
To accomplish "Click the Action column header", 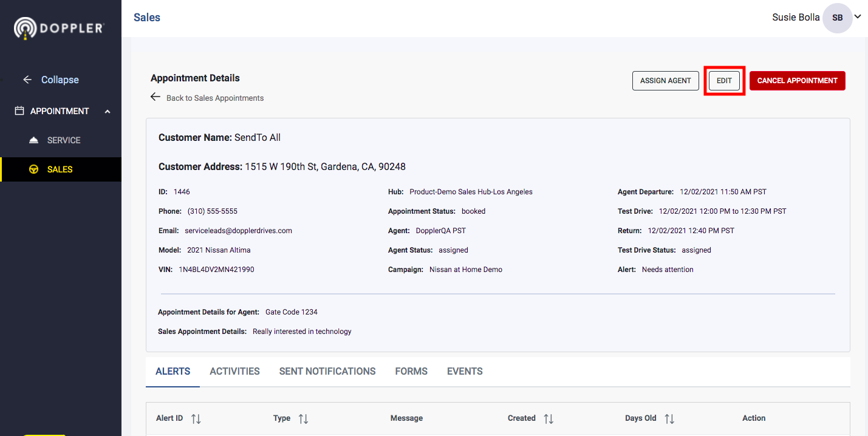I will [x=754, y=418].
